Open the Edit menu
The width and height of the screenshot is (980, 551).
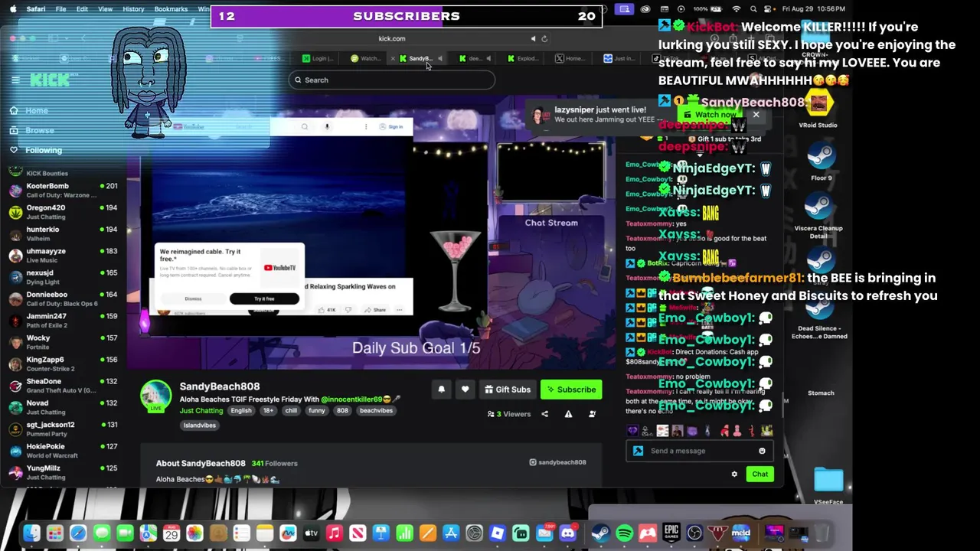click(x=82, y=9)
